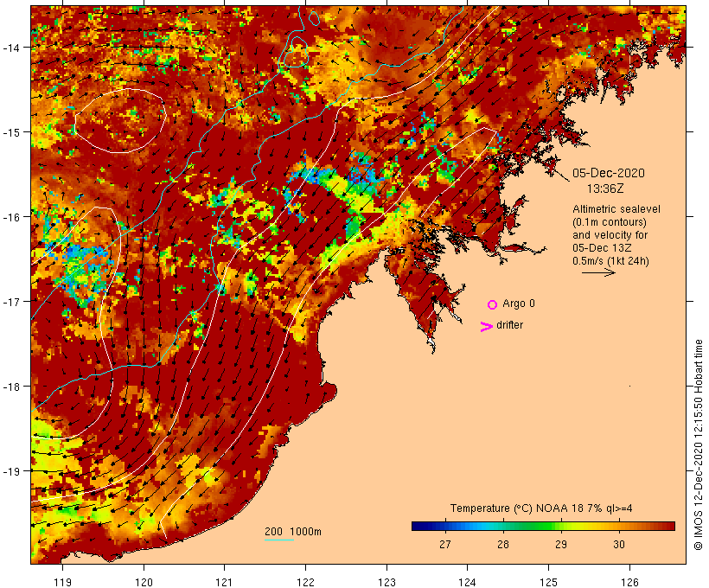Click the text '0.5m/s (1kt 24h)'
This screenshot has height=588, width=709.
pyautogui.click(x=610, y=261)
